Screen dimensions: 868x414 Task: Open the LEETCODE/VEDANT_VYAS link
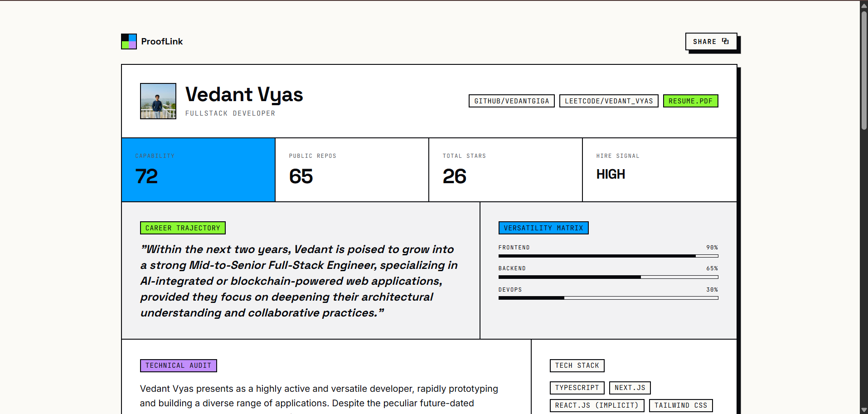click(x=609, y=101)
